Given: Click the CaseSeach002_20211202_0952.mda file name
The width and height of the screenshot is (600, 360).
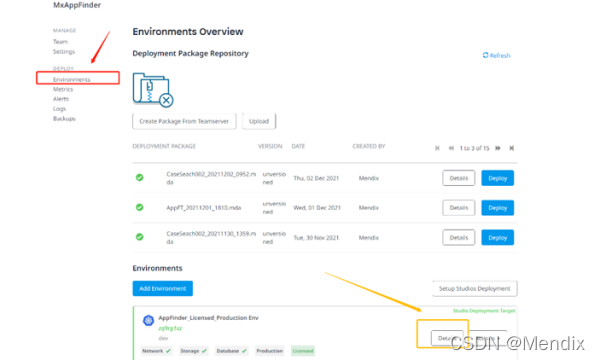Looking at the screenshot, I should 211,178.
